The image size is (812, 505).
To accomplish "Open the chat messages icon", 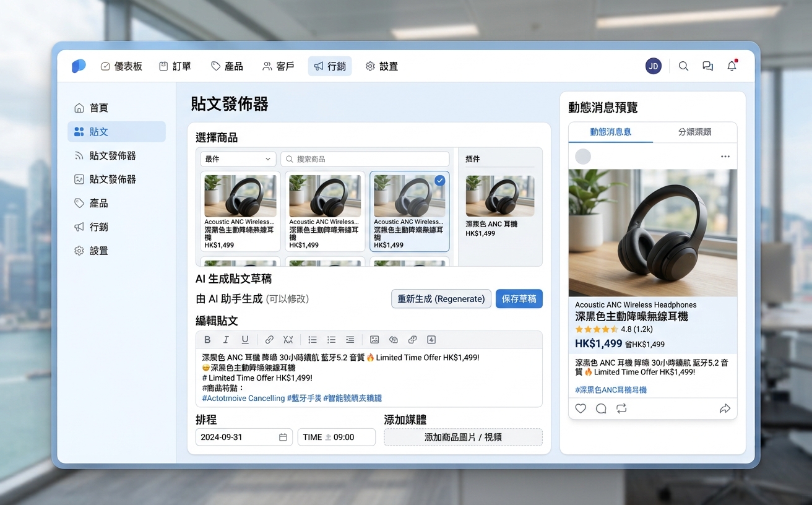I will pos(707,66).
